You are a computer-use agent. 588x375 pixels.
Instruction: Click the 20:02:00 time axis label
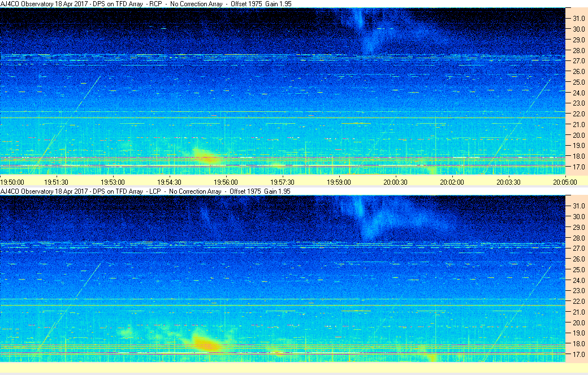(452, 182)
